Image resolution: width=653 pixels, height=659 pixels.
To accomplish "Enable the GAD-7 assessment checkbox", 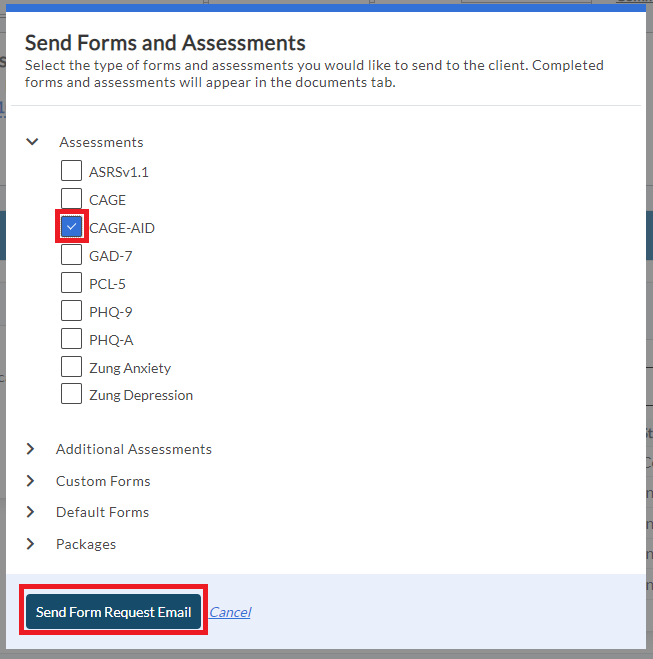I will coord(72,255).
